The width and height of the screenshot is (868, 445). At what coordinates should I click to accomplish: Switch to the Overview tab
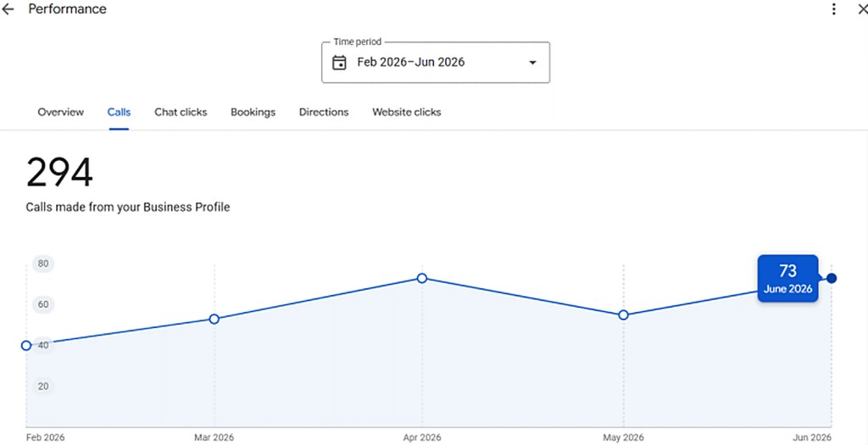tap(61, 113)
